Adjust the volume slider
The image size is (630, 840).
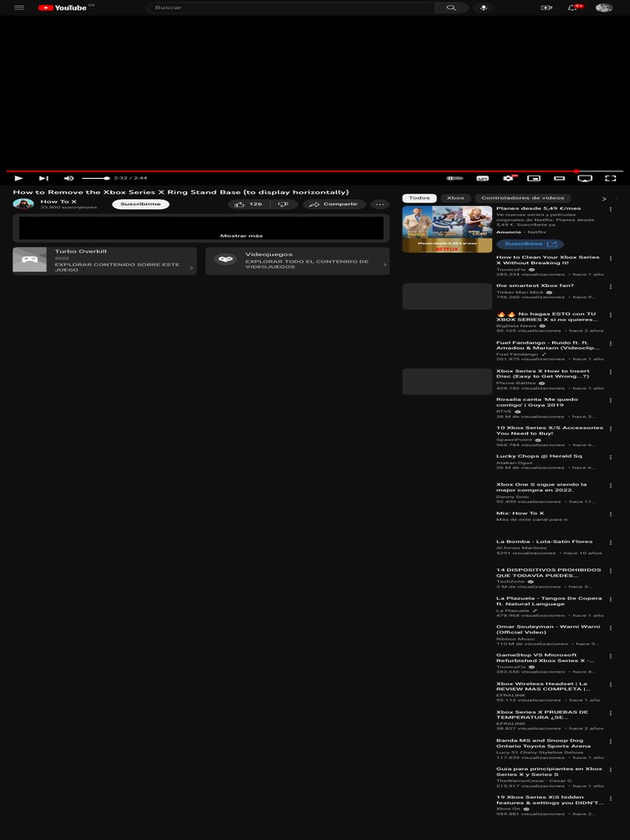(x=95, y=178)
